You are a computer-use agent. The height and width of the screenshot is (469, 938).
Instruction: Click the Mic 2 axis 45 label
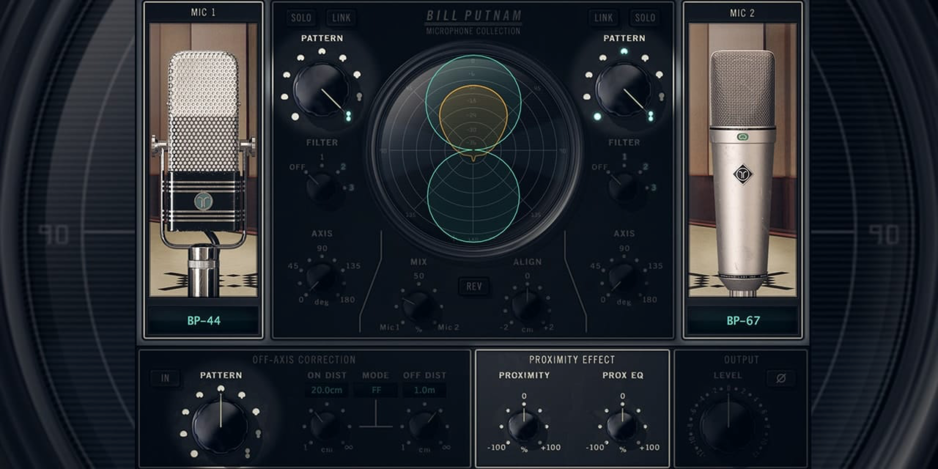595,266
